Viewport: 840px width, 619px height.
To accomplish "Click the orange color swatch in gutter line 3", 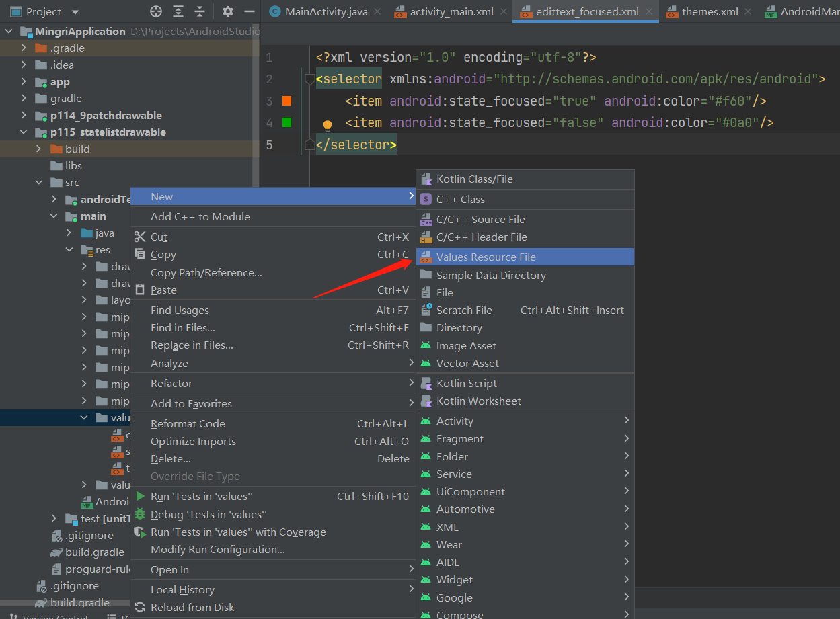I will 287,101.
